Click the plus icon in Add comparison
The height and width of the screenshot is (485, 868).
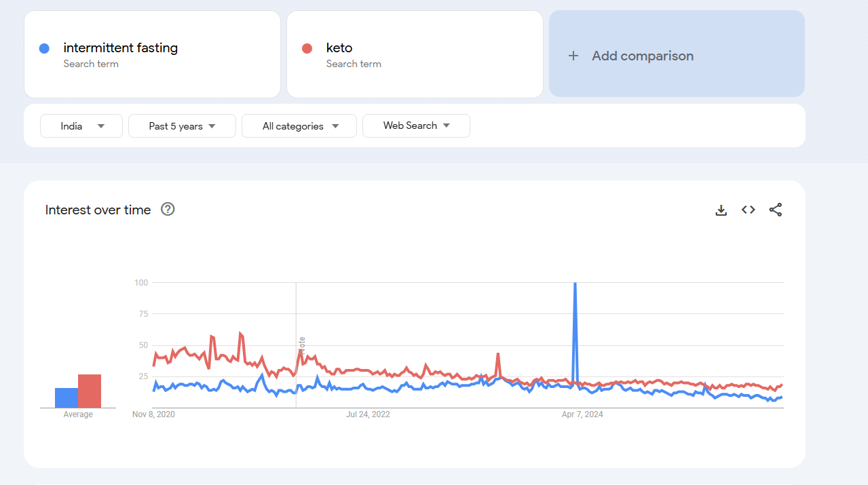[573, 55]
